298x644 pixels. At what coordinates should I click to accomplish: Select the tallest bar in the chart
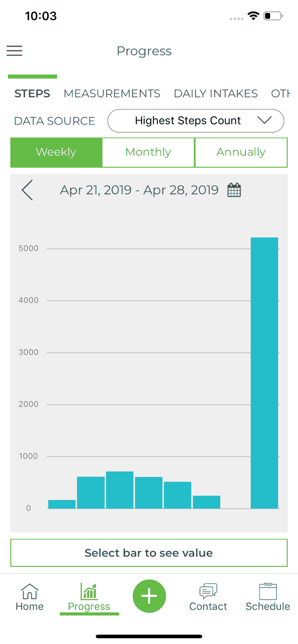tap(264, 373)
